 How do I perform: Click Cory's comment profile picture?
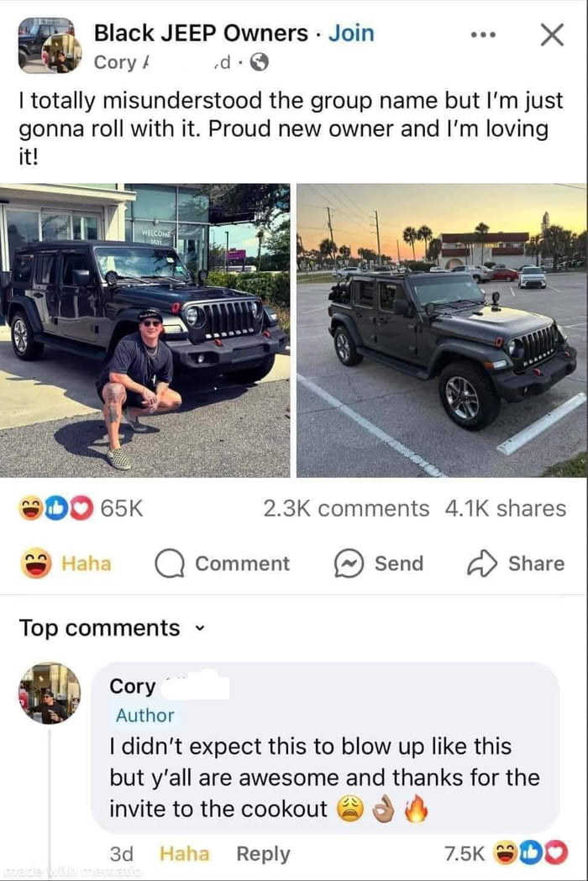[x=50, y=694]
